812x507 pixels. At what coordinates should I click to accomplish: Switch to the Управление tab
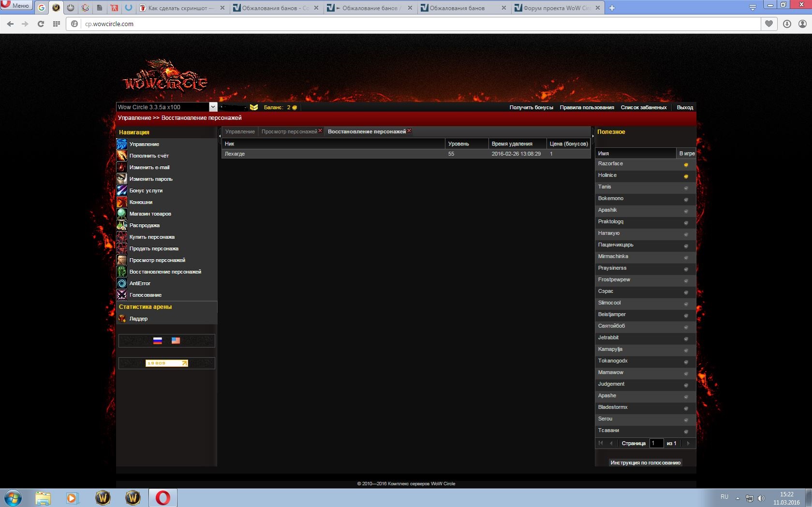click(x=240, y=131)
